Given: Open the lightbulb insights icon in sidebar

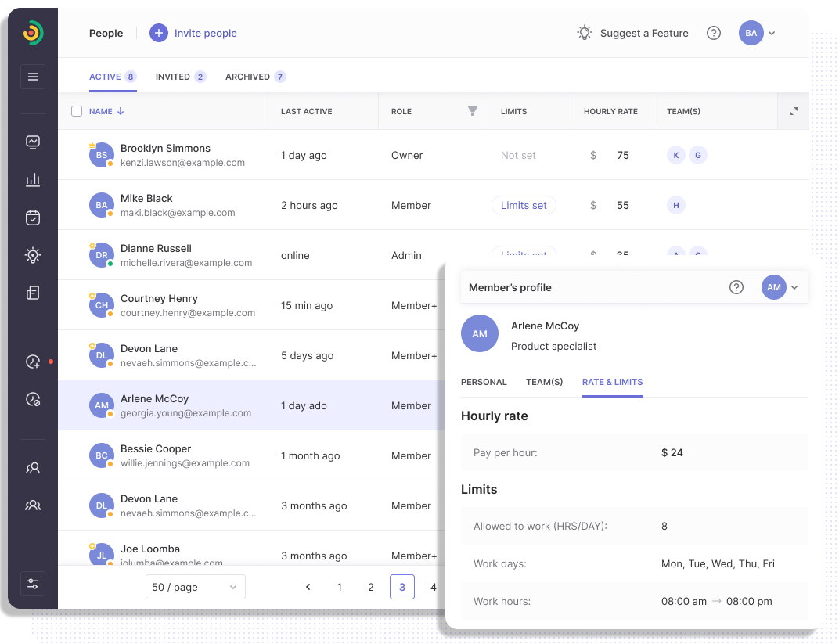Looking at the screenshot, I should pyautogui.click(x=33, y=255).
